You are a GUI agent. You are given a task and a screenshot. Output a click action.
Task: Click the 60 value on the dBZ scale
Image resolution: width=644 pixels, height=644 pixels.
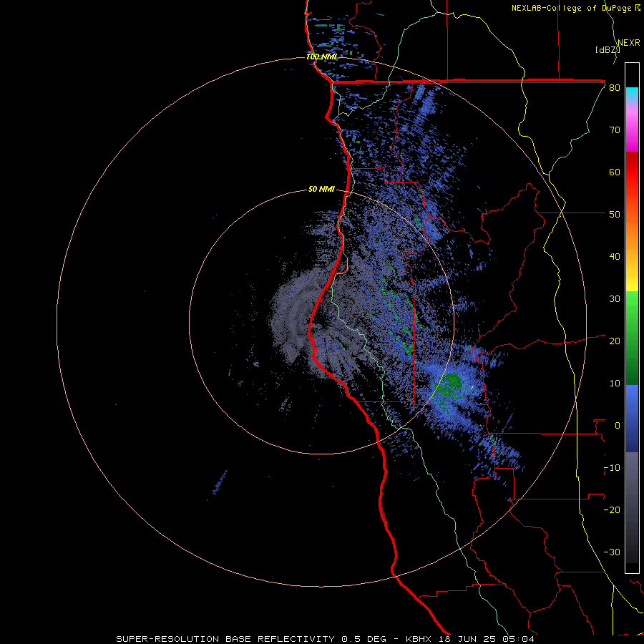coord(615,172)
